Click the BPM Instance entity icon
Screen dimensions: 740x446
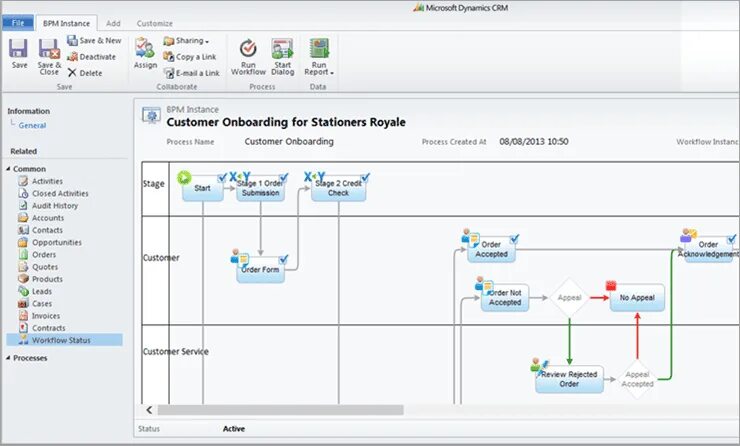tap(151, 115)
